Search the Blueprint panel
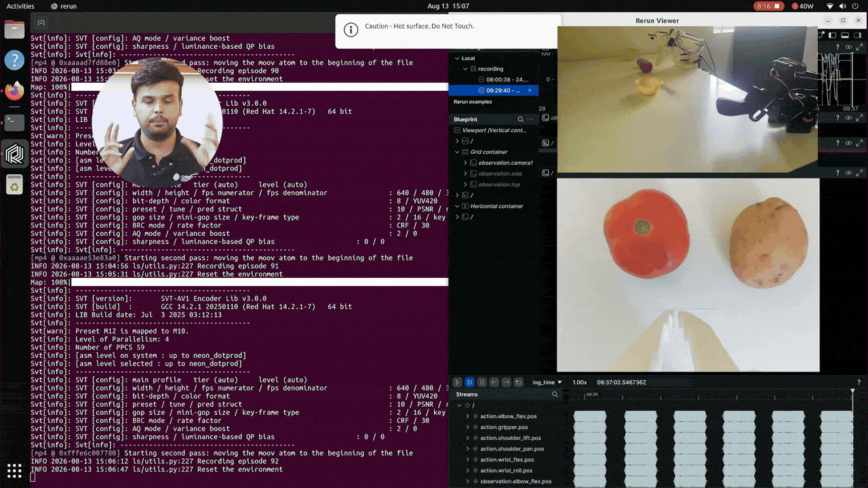This screenshot has height=488, width=868. (x=521, y=119)
